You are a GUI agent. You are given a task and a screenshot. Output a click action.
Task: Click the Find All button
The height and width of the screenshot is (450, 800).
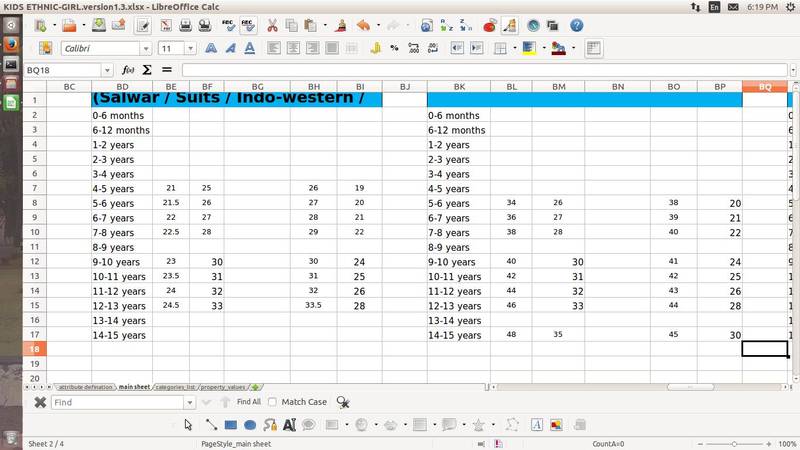pos(248,402)
